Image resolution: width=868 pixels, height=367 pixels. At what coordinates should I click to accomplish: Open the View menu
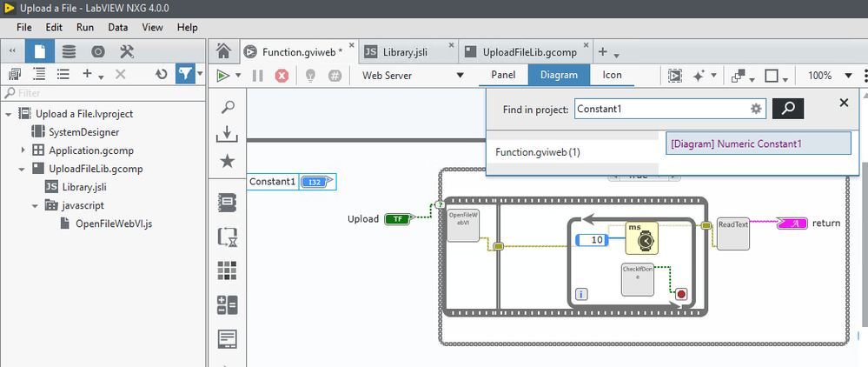coord(152,27)
